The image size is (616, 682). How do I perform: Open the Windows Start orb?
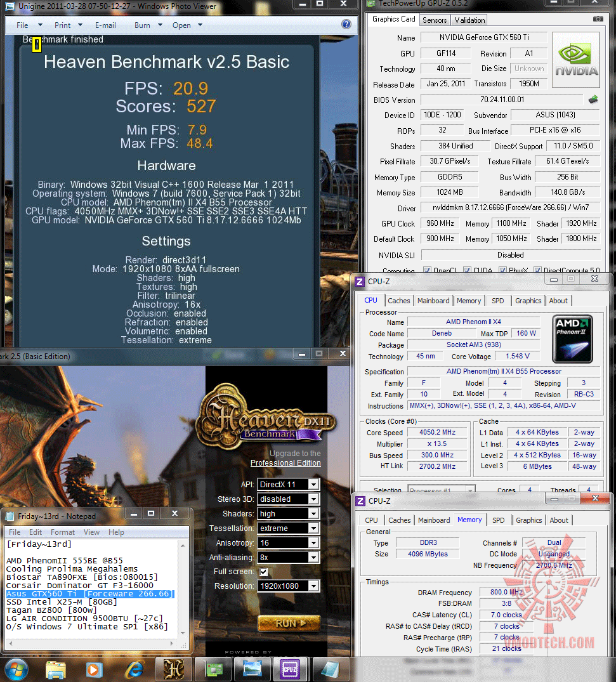point(16,669)
